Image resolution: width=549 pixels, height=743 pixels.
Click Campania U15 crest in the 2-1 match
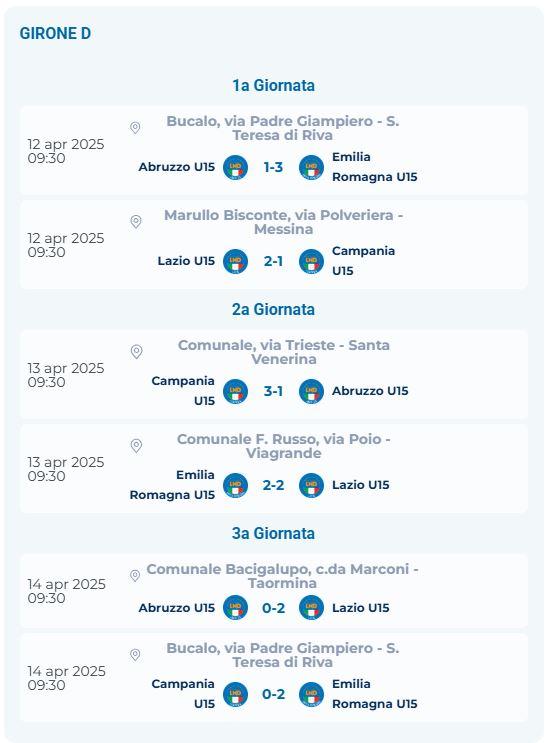click(311, 261)
